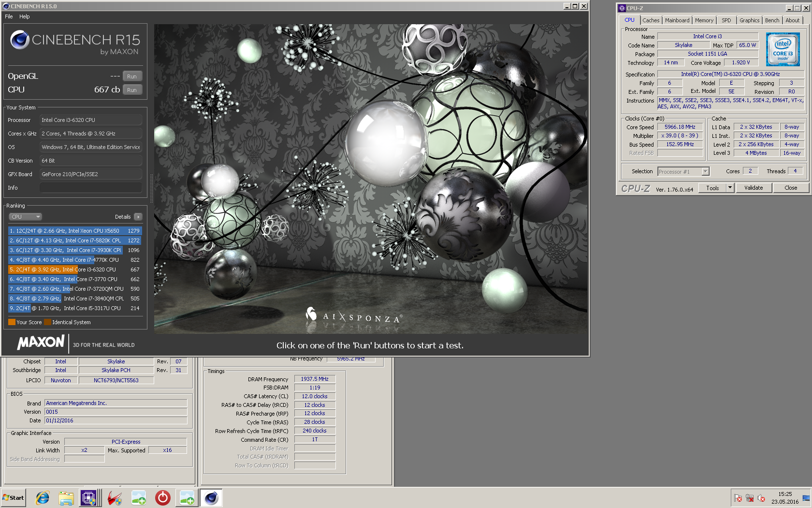Screen dimensions: 812x508
Task: Click DRAM Frequency value 1937.5 MHz
Action: 315,379
